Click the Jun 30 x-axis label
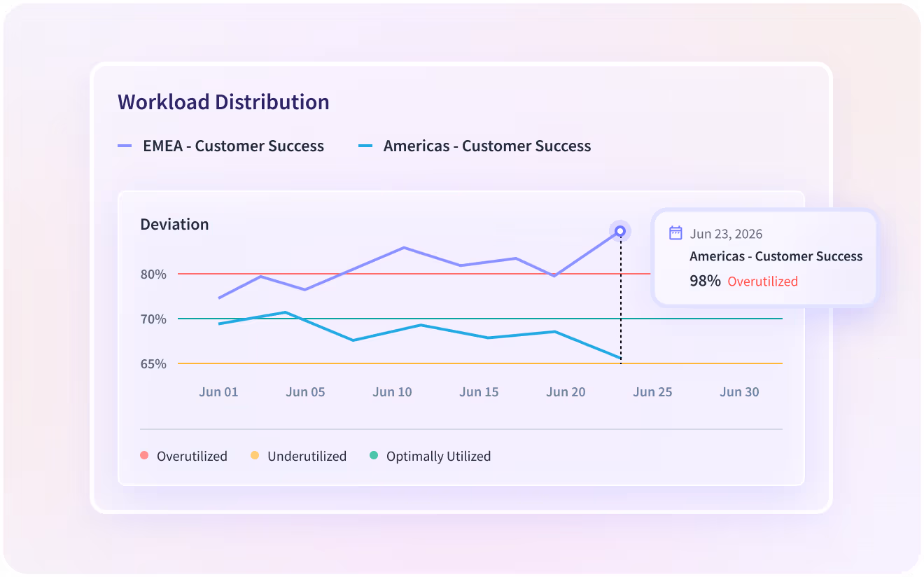The width and height of the screenshot is (924, 577). click(739, 392)
